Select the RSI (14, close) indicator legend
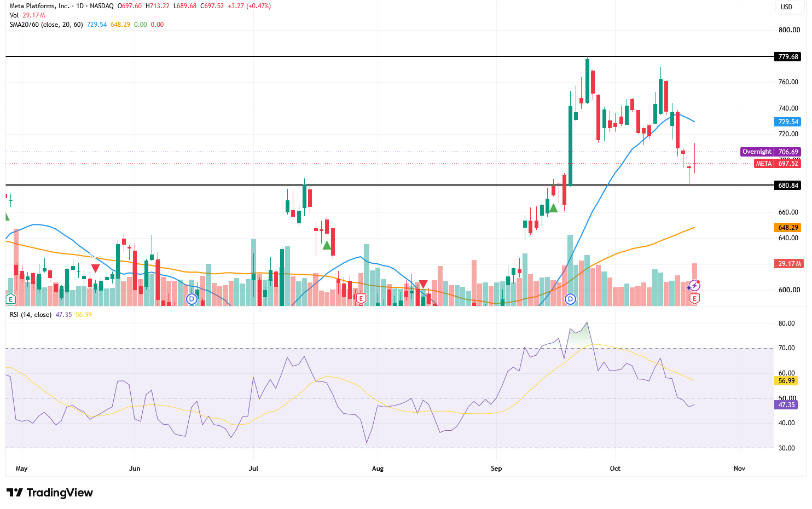 (x=31, y=315)
